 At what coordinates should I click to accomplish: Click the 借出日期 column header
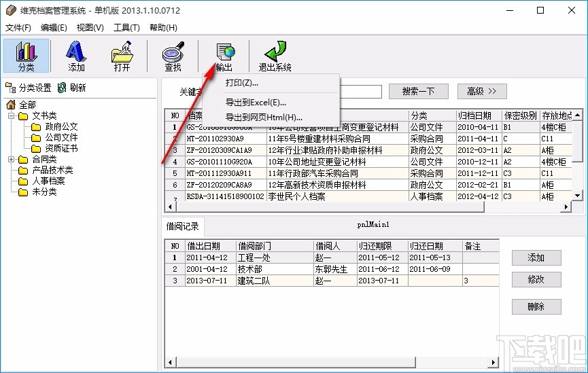(210, 246)
